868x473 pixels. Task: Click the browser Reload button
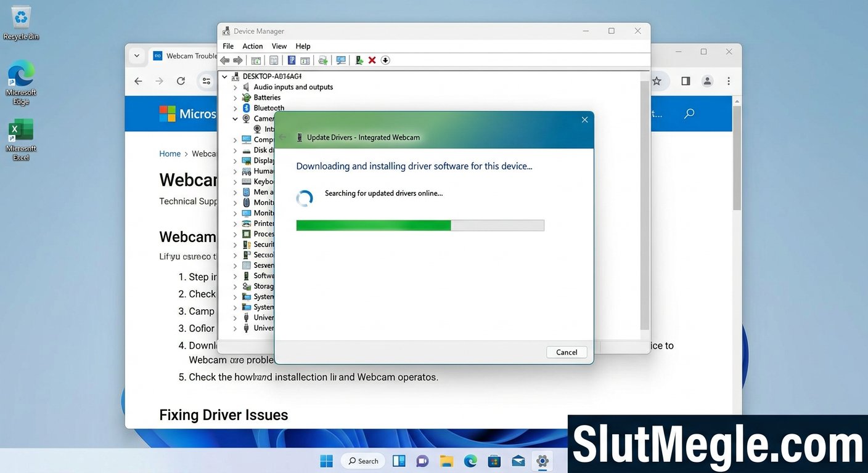[x=181, y=81]
